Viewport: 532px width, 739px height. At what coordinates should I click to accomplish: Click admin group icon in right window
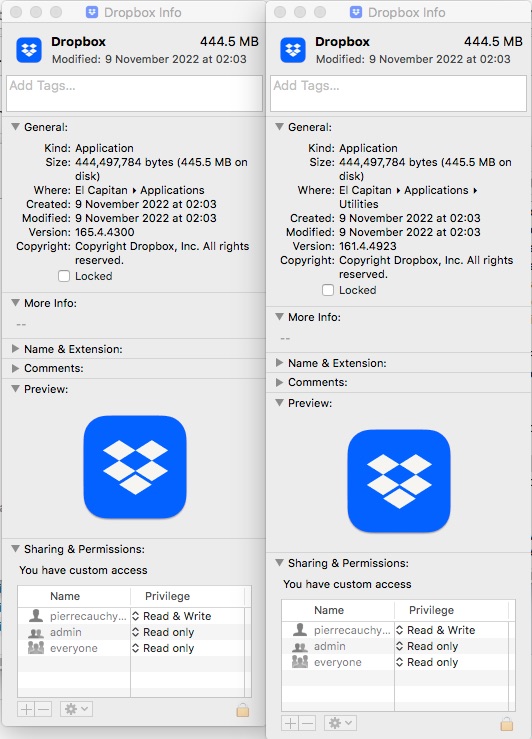point(300,647)
